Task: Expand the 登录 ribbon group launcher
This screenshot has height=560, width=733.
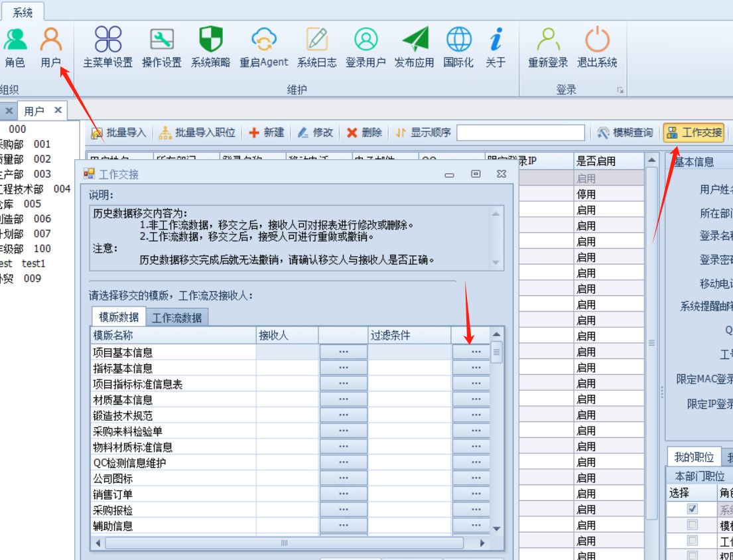Action: (x=621, y=90)
